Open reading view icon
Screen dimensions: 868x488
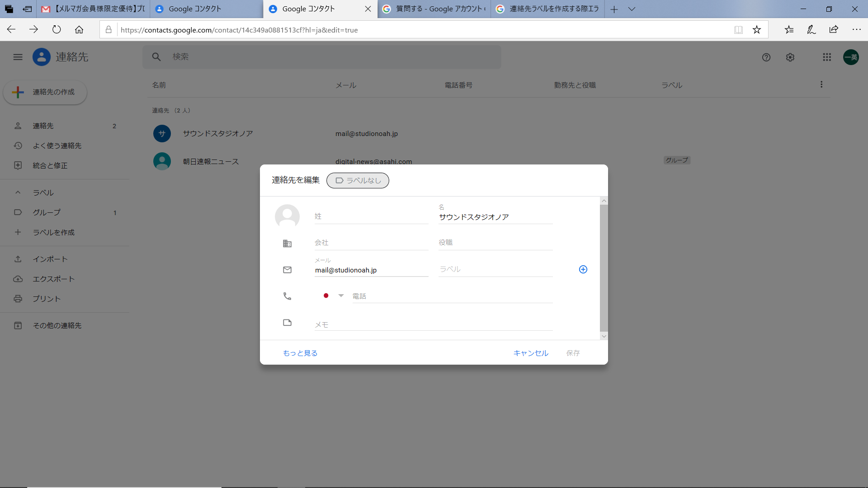point(738,30)
